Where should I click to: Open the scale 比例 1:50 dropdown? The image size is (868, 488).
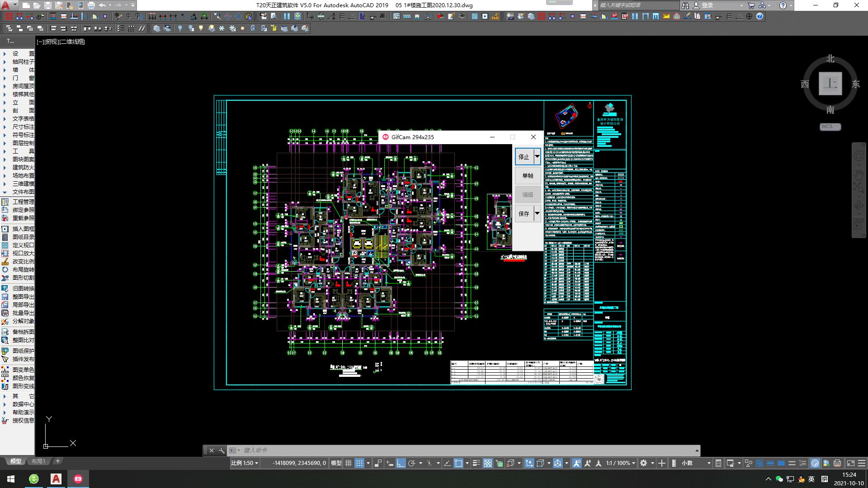coord(245,463)
